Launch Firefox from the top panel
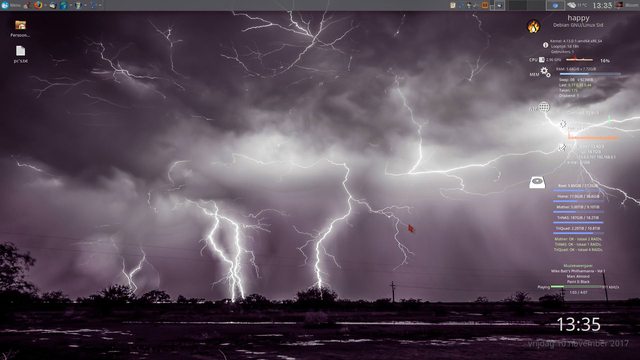This screenshot has height=360, width=640. (38, 5)
